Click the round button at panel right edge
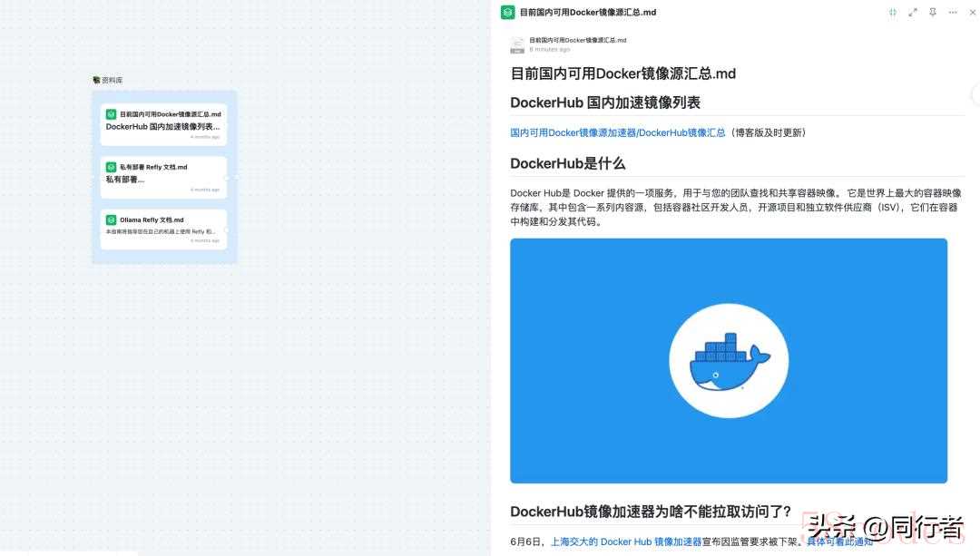This screenshot has width=980, height=556. click(976, 94)
